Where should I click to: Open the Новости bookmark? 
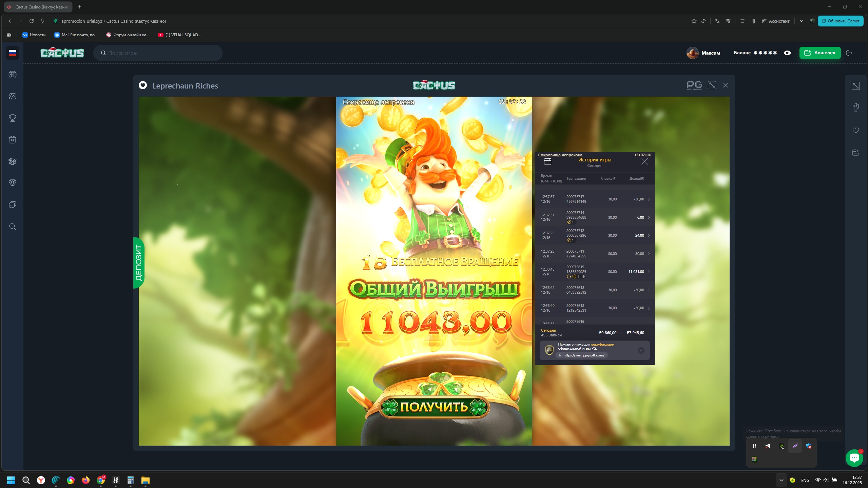click(x=34, y=35)
